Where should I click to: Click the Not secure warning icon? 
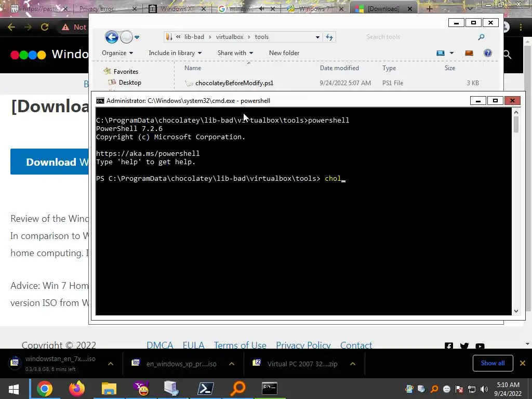[x=65, y=27]
